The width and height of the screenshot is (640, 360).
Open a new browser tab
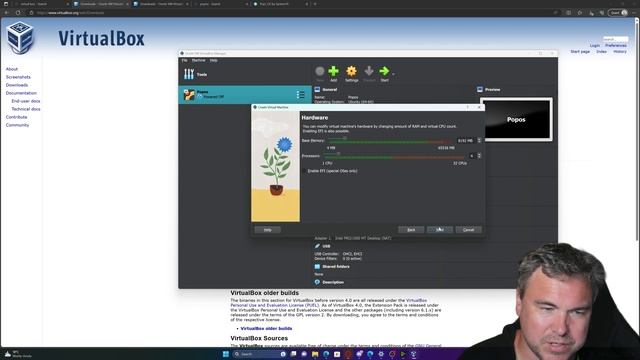pyautogui.click(x=315, y=4)
